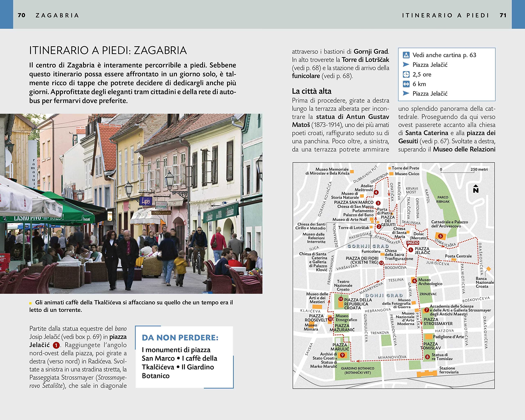
Task: Click the "PARCO RIBNJAK" map label
Action: pyautogui.click(x=443, y=199)
